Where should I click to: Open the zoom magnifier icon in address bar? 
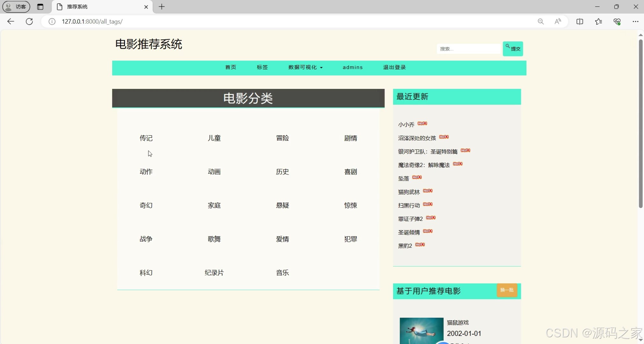[541, 21]
